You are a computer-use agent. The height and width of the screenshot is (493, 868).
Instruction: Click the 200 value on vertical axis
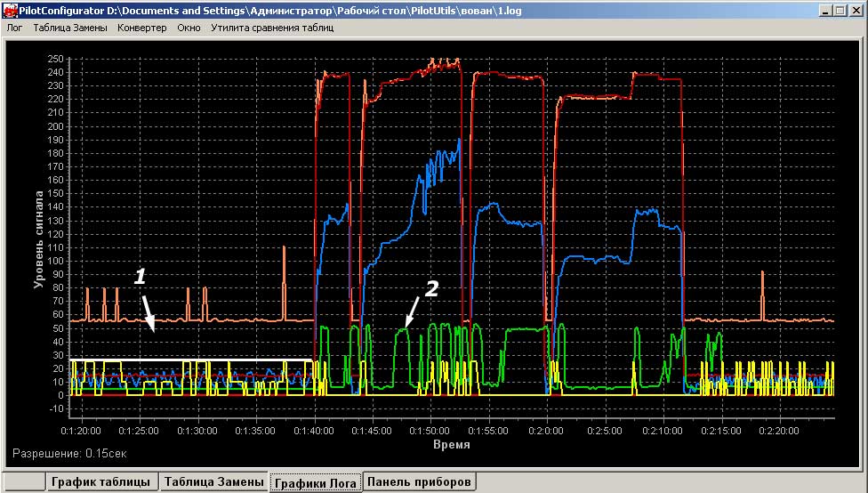[x=56, y=126]
